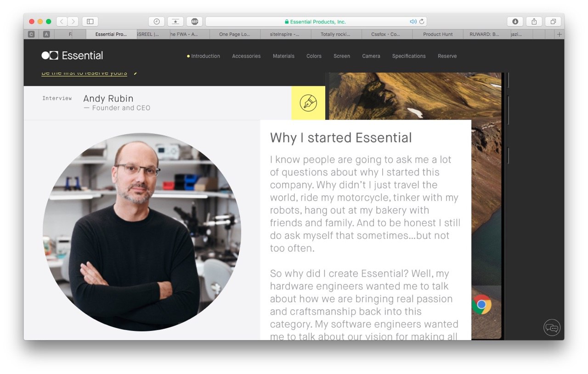Click the Safari forward navigation arrow

pos(73,22)
